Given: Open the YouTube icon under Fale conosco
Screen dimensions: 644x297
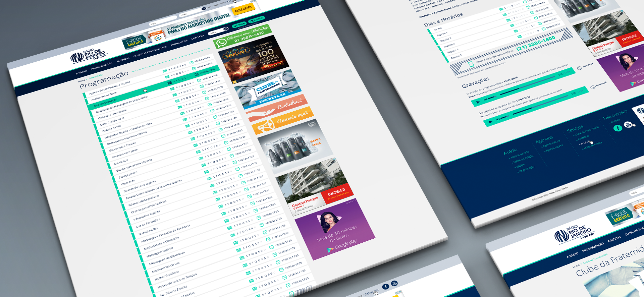Looking at the screenshot, I should (x=628, y=124).
